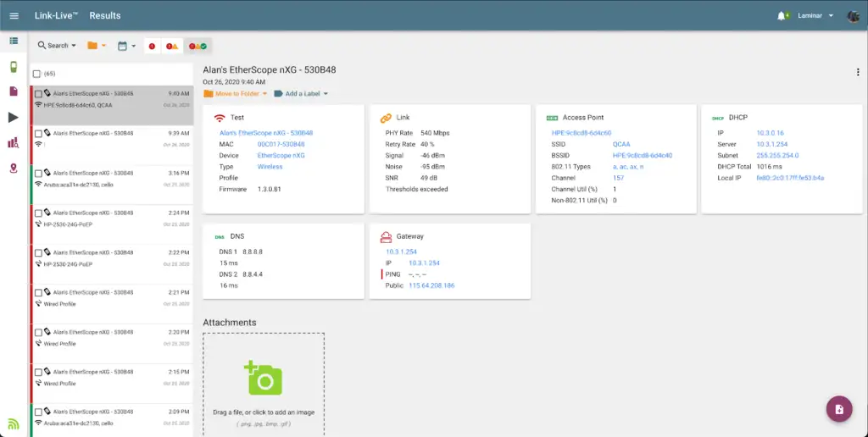Open the green handheld units sidebar icon
868x437 pixels.
[x=14, y=67]
